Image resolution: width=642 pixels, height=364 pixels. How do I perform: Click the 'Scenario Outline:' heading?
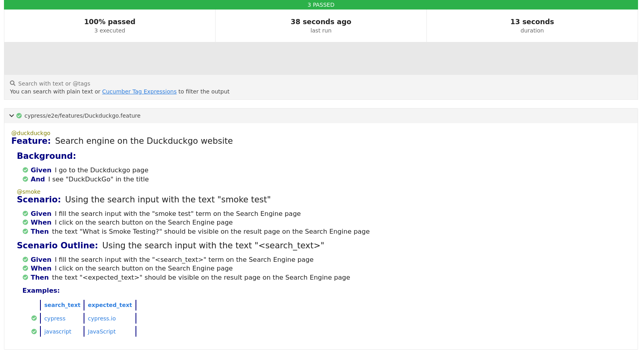[57, 246]
